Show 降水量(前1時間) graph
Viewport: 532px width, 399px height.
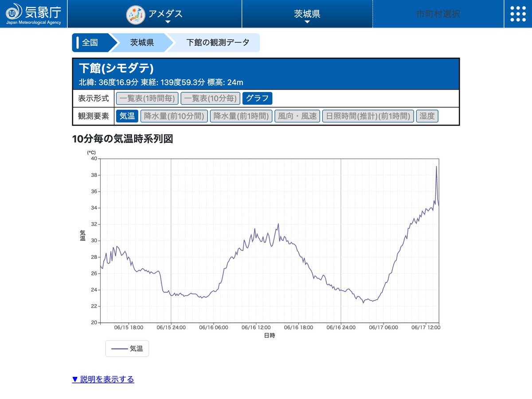[x=241, y=116]
